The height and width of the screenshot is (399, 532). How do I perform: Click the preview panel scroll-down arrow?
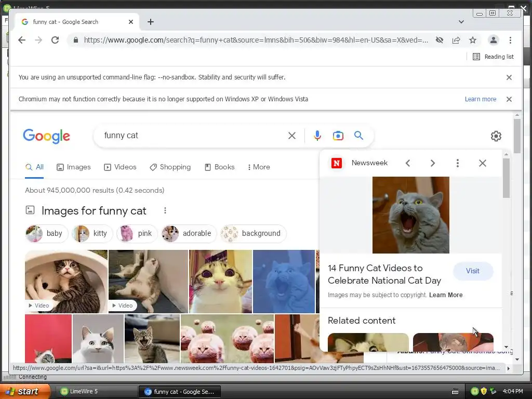506,347
